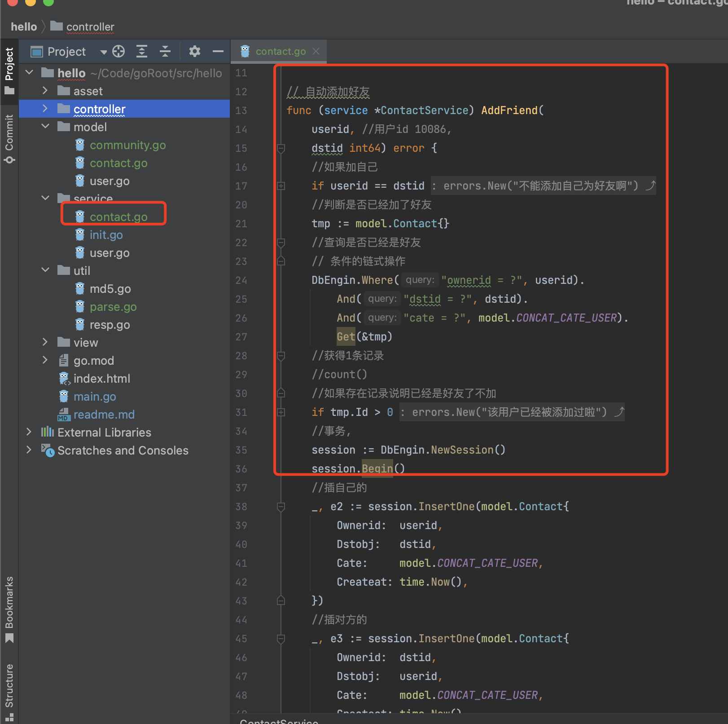Toggle fold marker at line 28
The image size is (728, 724).
pyautogui.click(x=281, y=356)
